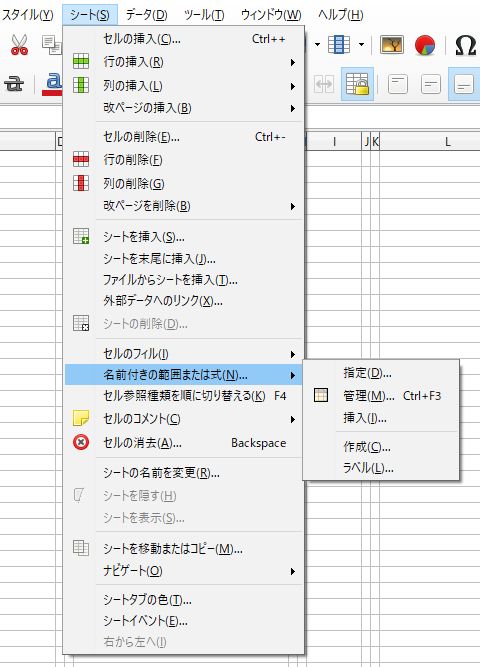Toggle the Align Bottom icon
This screenshot has width=480, height=667.
click(x=464, y=84)
